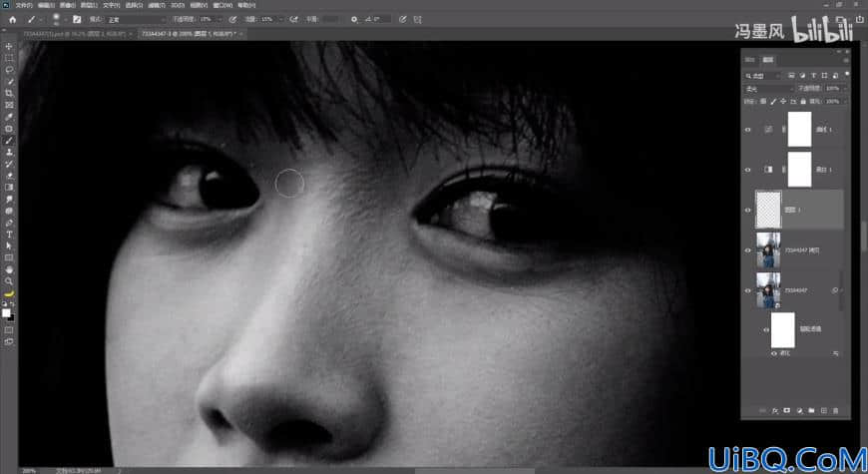Open blending options for smart filter
Viewport: 868px width, 474px height.
(836, 353)
